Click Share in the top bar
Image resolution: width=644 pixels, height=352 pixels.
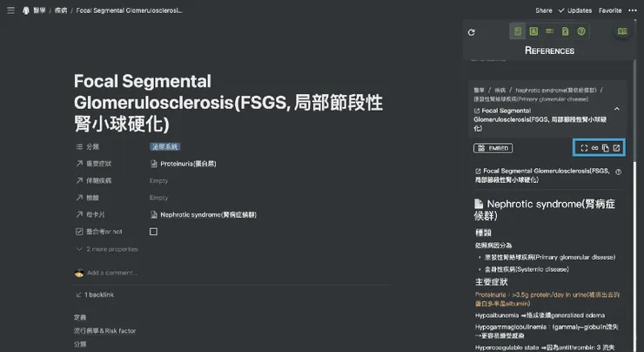tap(544, 10)
